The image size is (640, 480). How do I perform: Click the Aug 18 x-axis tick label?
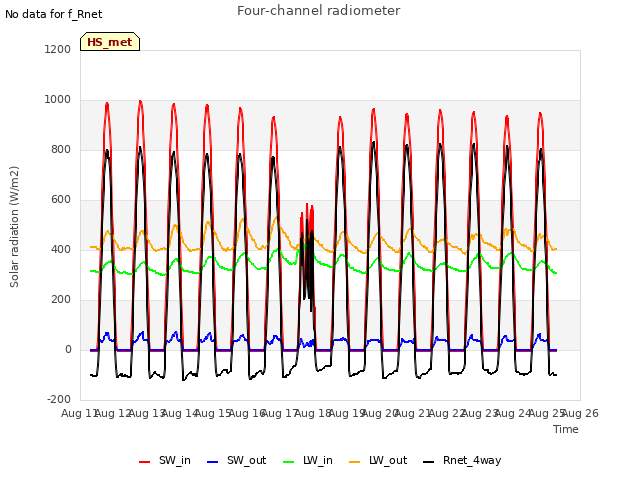tap(313, 413)
